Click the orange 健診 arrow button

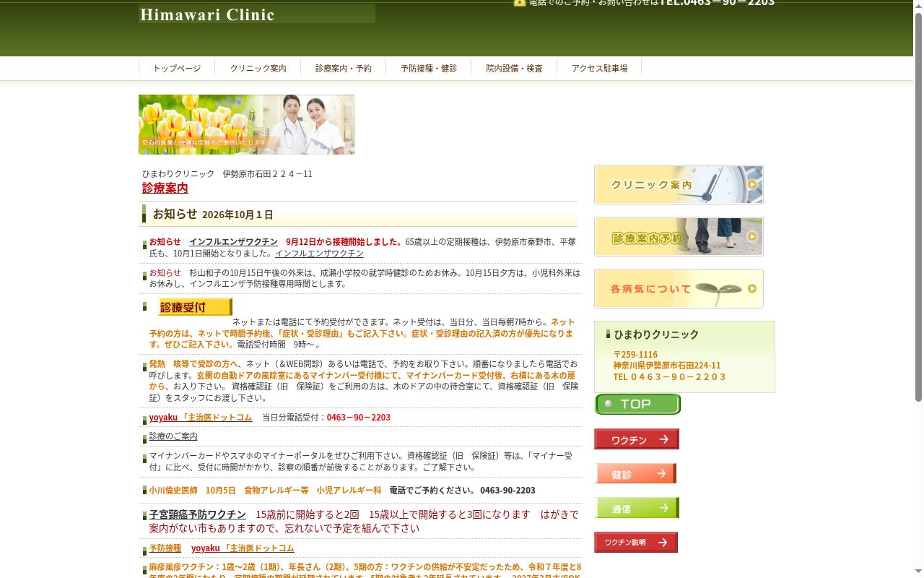pyautogui.click(x=635, y=473)
